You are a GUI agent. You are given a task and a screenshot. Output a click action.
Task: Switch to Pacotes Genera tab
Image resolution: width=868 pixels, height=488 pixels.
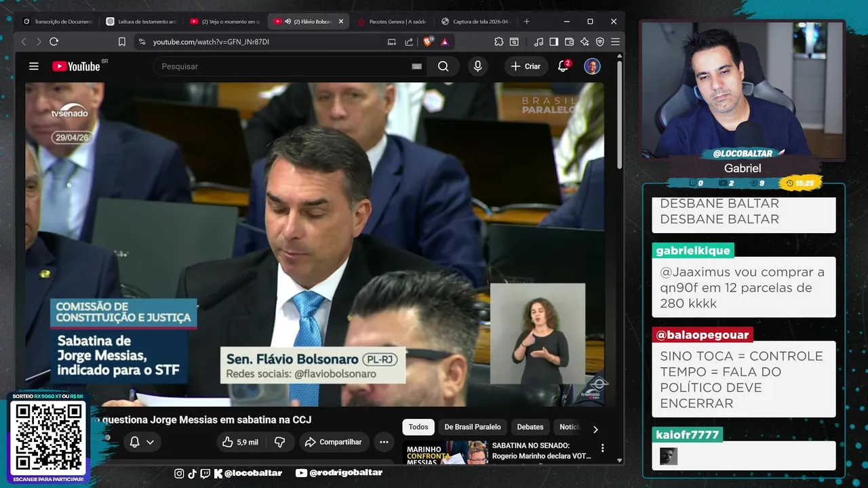click(392, 22)
